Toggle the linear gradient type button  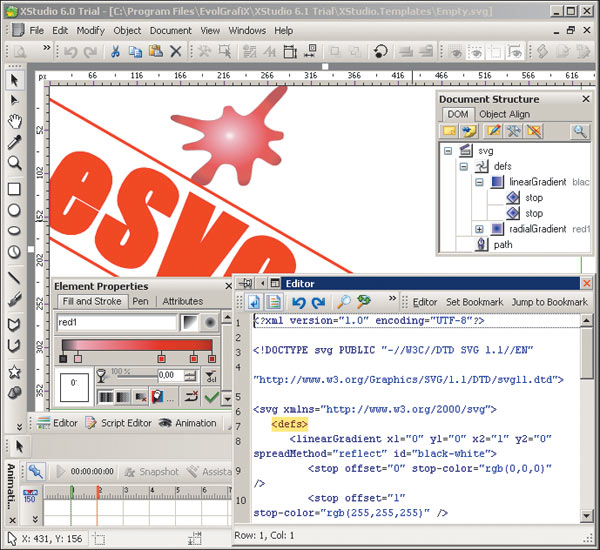[x=188, y=323]
